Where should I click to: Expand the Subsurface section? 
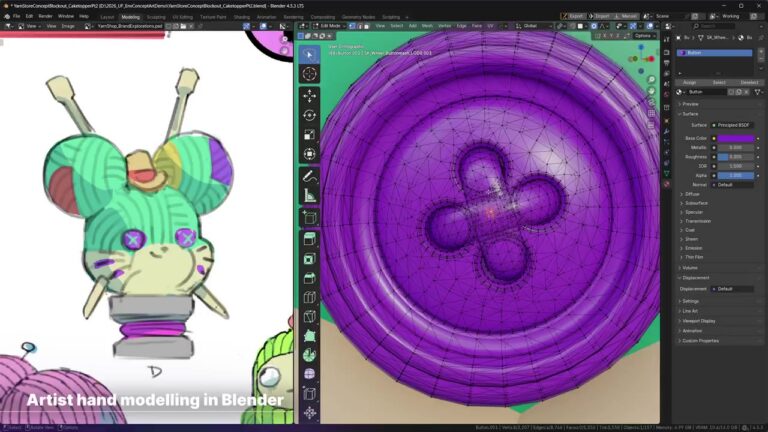click(x=696, y=203)
